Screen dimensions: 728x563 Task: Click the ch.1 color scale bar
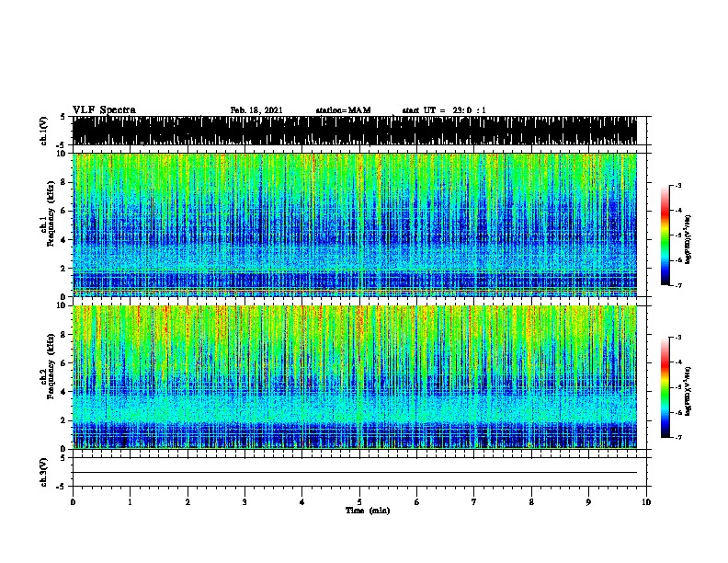[665, 236]
